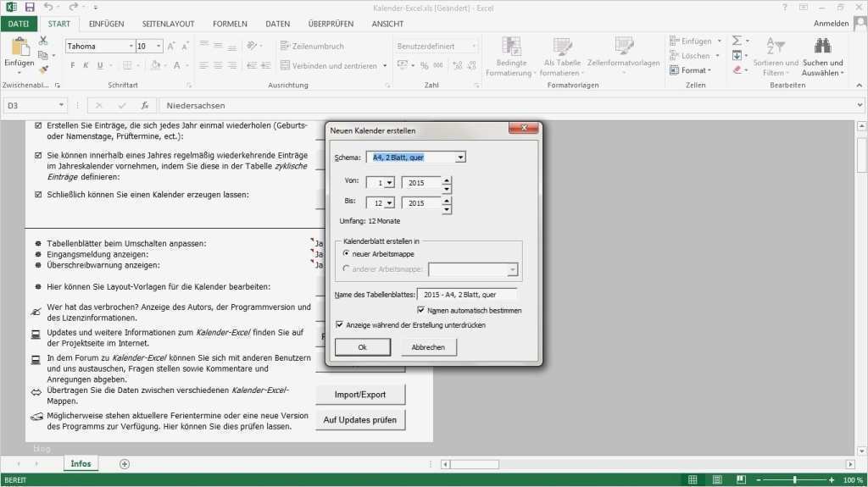Click the Cut scissors icon
Screen dimensions: 868x487
tap(43, 41)
